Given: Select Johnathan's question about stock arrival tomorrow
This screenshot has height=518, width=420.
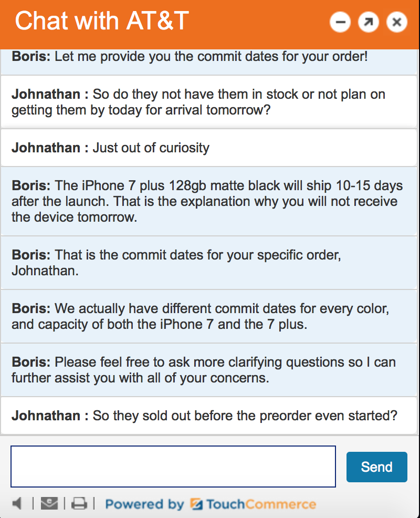Looking at the screenshot, I should click(x=208, y=102).
